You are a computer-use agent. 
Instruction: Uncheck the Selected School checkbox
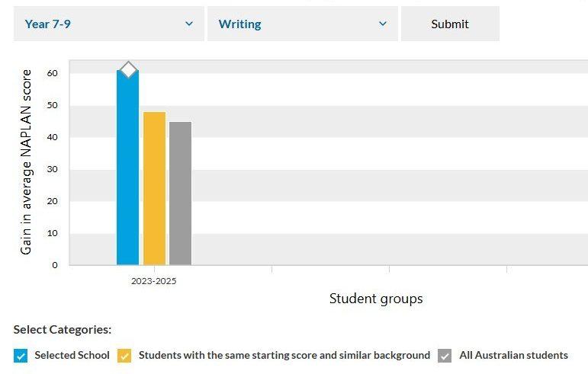21,356
